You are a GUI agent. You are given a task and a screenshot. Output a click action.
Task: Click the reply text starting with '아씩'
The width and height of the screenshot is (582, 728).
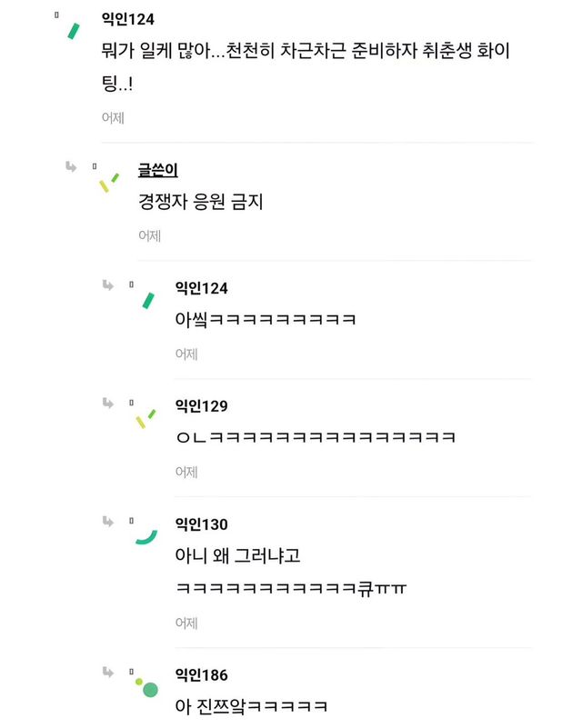point(265,320)
